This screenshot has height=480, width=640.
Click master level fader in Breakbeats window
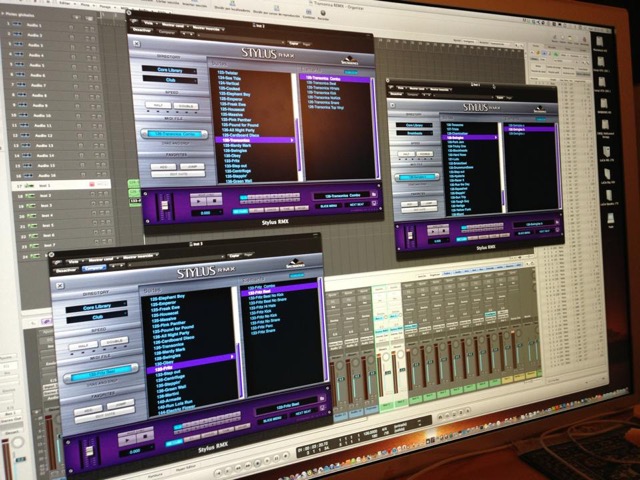[x=409, y=236]
